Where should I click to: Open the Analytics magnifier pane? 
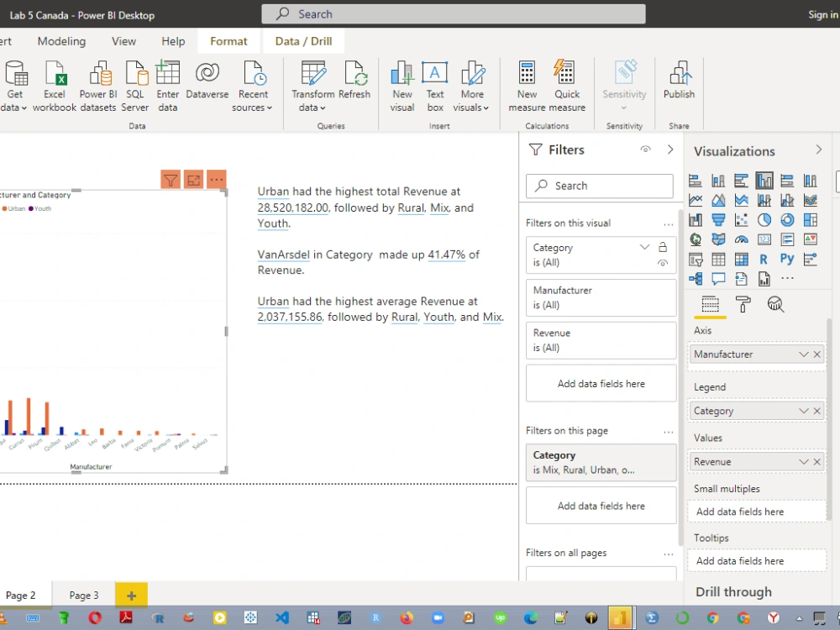click(x=775, y=304)
